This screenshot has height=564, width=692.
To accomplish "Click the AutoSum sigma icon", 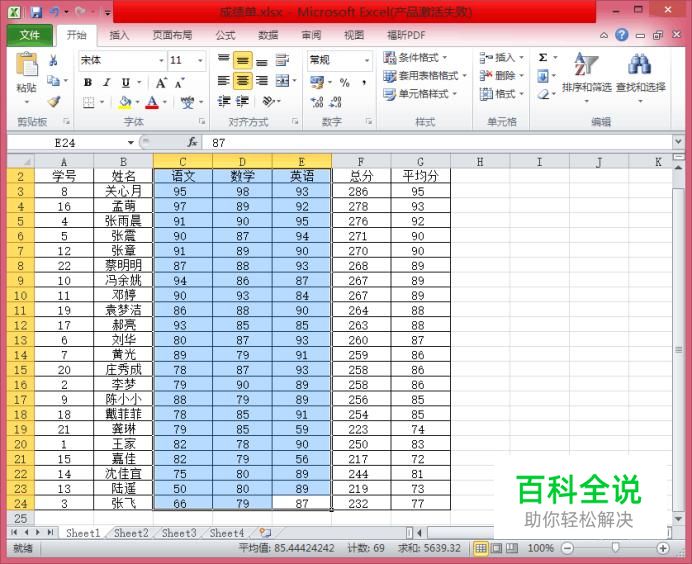I will pyautogui.click(x=543, y=57).
